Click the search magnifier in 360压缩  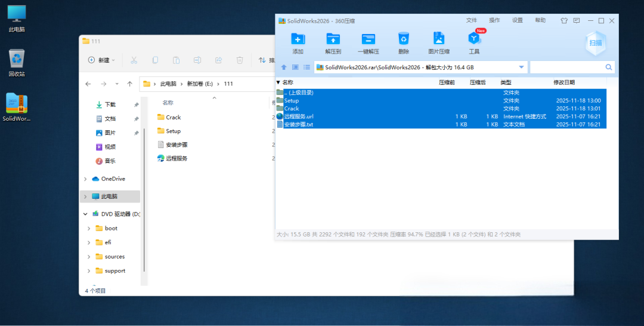pos(609,67)
